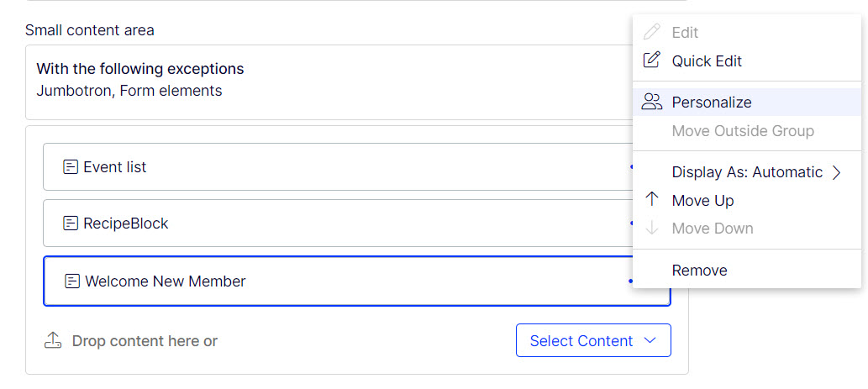Open the Select Content dropdown arrow
This screenshot has width=868, height=389.
(651, 340)
